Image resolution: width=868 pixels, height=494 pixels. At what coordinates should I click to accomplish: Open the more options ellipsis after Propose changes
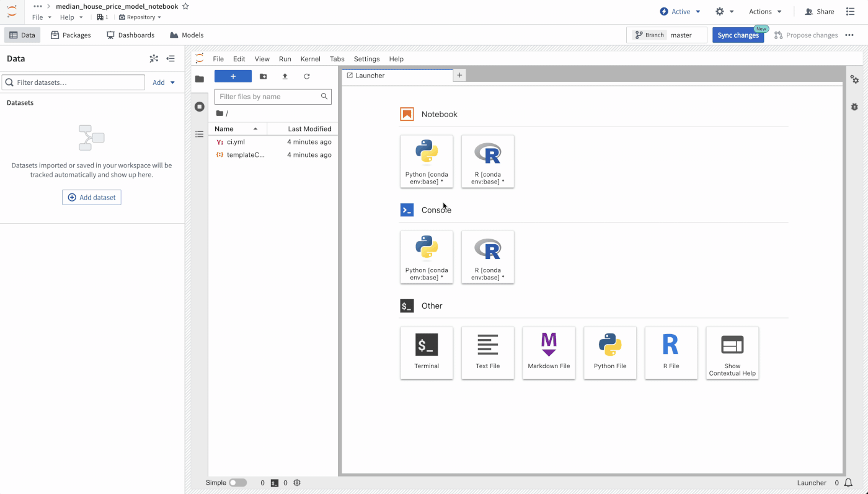tap(849, 35)
